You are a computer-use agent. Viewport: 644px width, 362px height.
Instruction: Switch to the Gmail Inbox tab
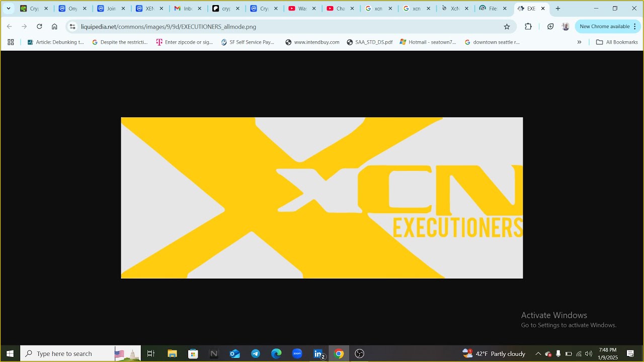tap(188, 9)
